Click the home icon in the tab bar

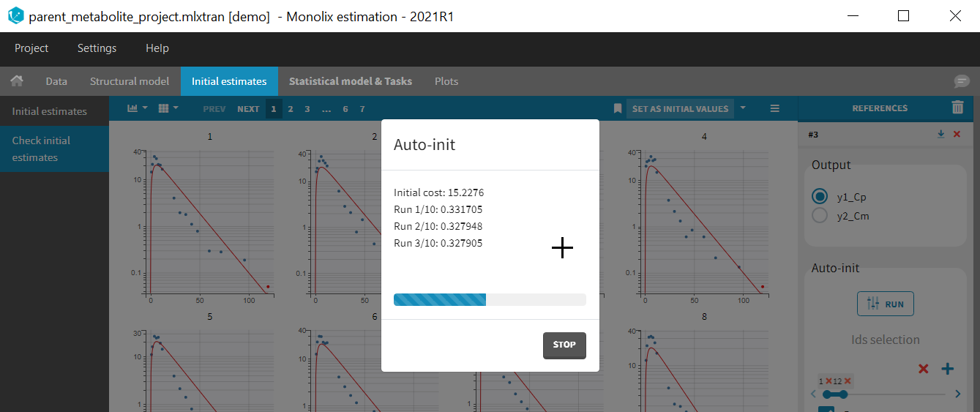click(16, 81)
